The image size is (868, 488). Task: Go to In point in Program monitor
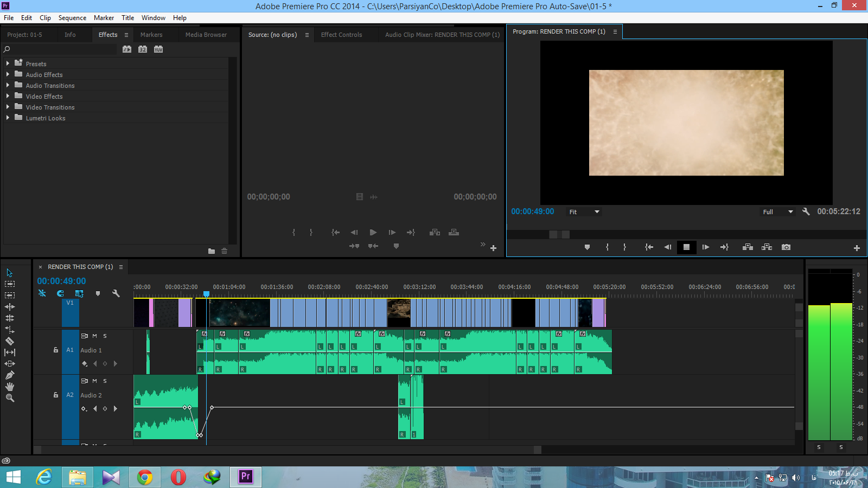tap(649, 247)
